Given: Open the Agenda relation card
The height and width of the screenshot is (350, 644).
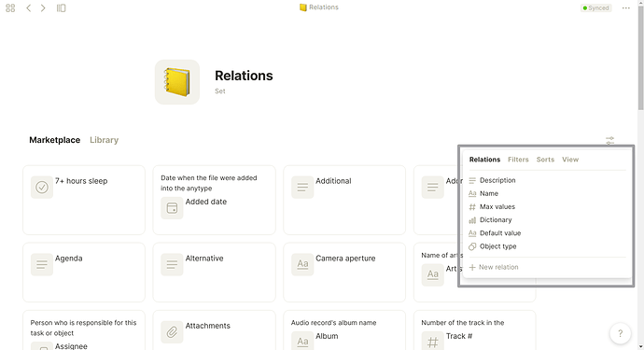Looking at the screenshot, I should pos(84,273).
